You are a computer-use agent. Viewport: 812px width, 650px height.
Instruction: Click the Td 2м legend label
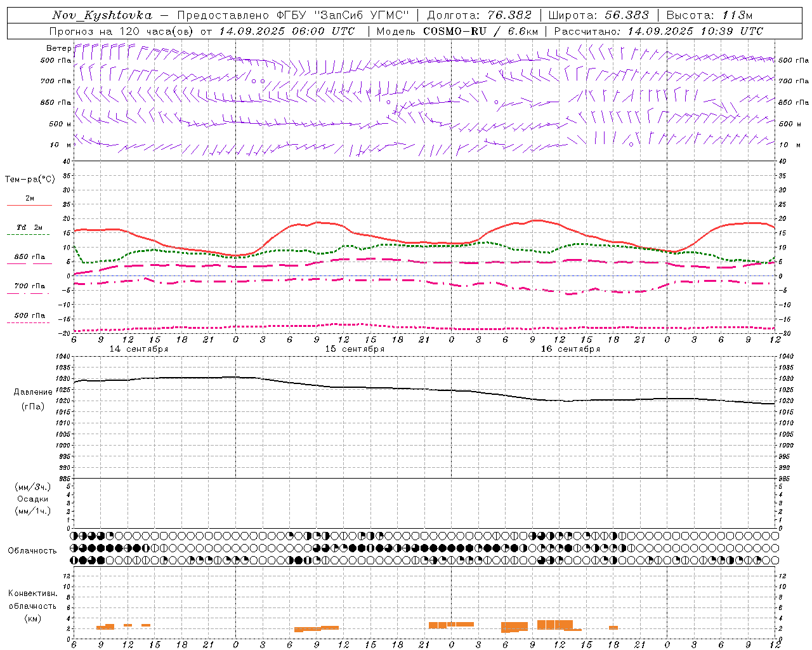click(x=30, y=227)
